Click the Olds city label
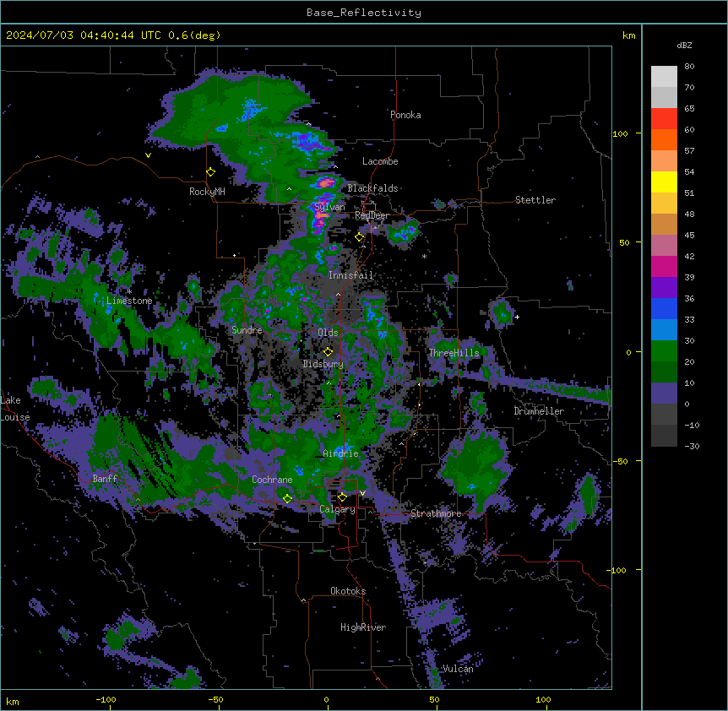 [328, 333]
